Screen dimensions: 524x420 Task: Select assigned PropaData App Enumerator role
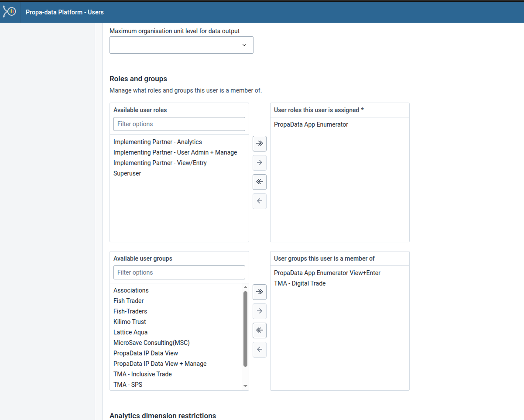311,124
